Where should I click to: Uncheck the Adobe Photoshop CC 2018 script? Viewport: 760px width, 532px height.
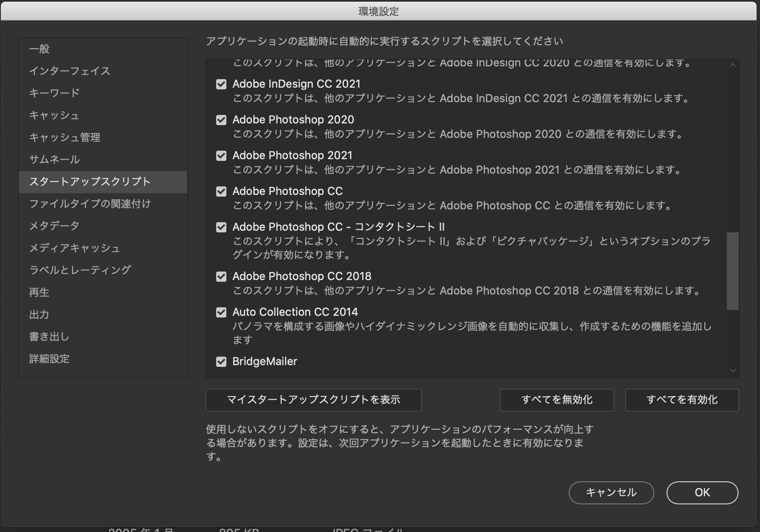coord(221,277)
